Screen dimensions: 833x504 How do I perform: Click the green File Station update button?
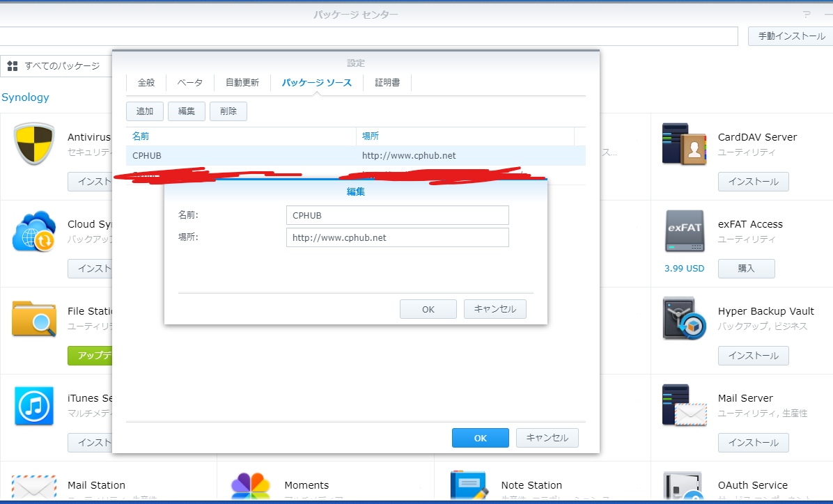pyautogui.click(x=91, y=356)
